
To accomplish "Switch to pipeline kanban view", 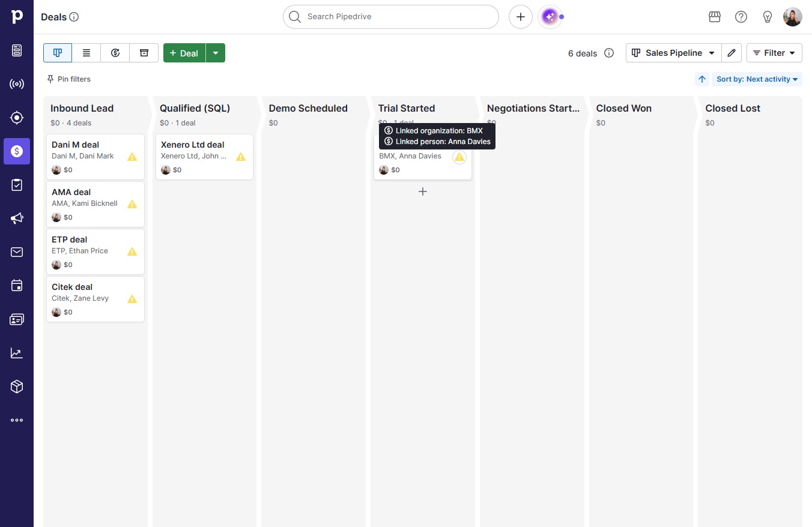I will (x=58, y=53).
